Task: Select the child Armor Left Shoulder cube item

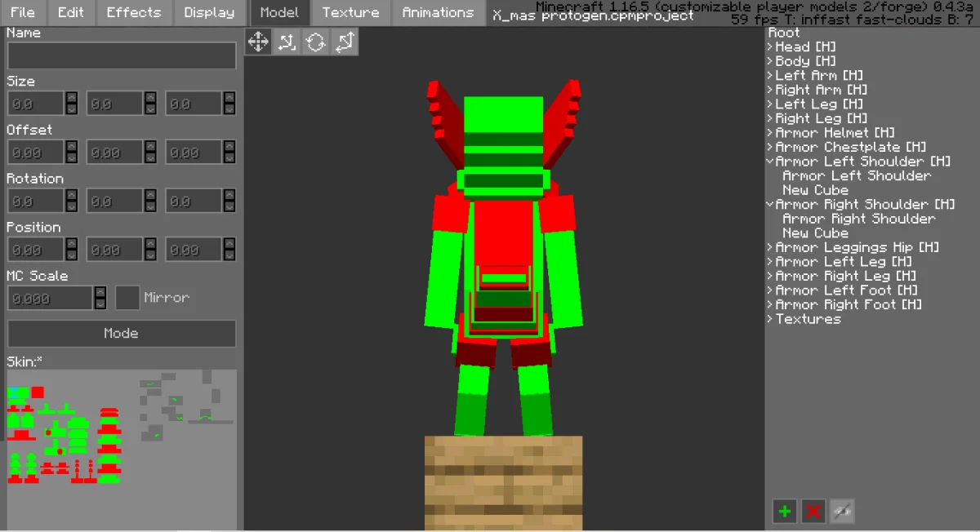Action: (x=857, y=175)
